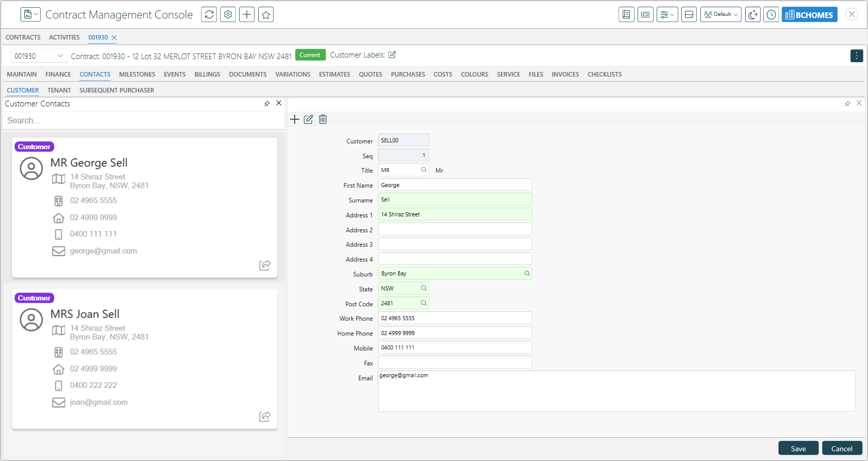Viewport: 868px width, 461px height.
Task: Close the 001930 tab with its X
Action: pos(114,38)
